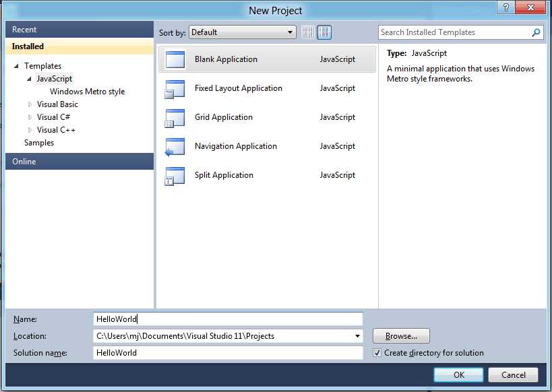Click JavaScript language in Blank Application row
552x392 pixels.
337,59
